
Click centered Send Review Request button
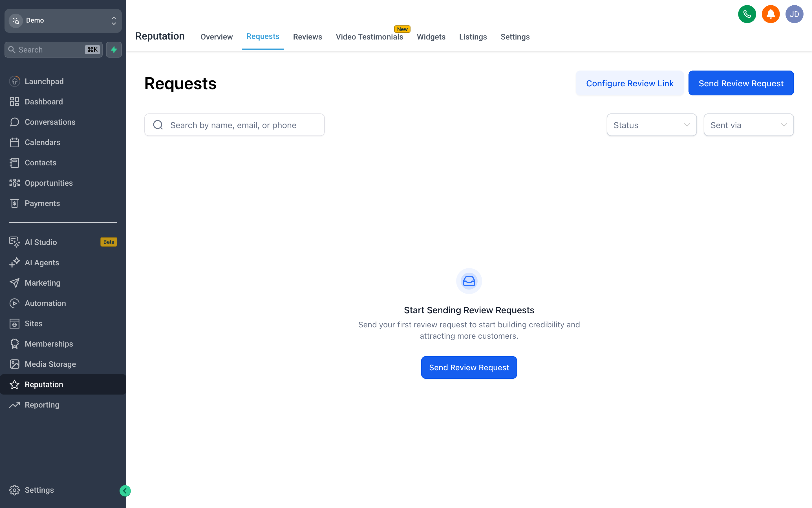tap(469, 367)
